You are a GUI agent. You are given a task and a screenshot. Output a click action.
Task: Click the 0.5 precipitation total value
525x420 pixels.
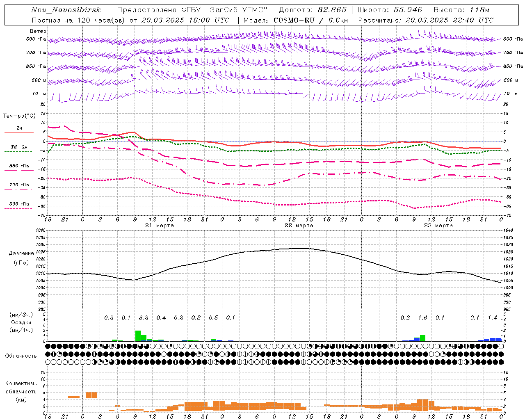[213, 317]
